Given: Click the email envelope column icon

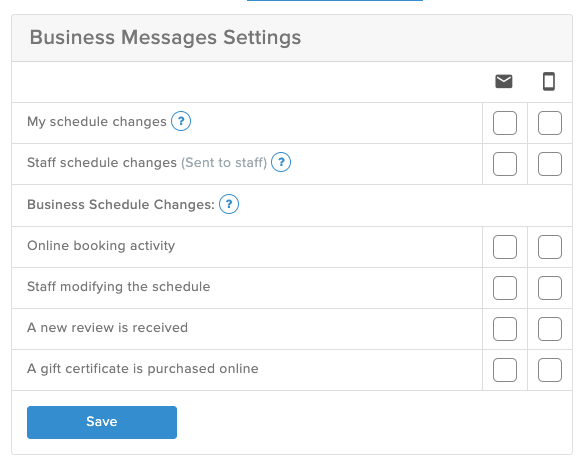Looking at the screenshot, I should click(x=504, y=81).
